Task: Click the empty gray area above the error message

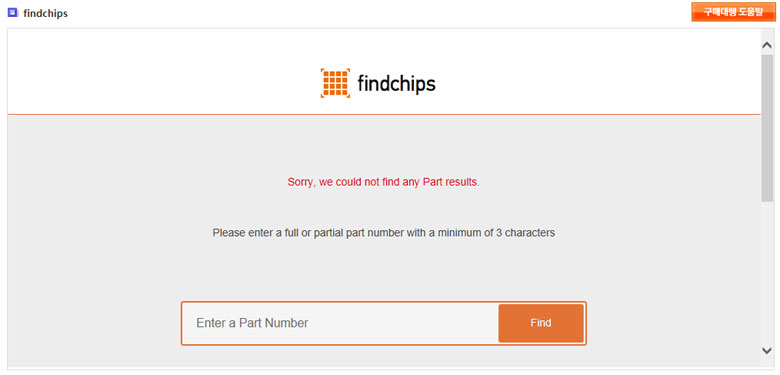Action: 384,145
